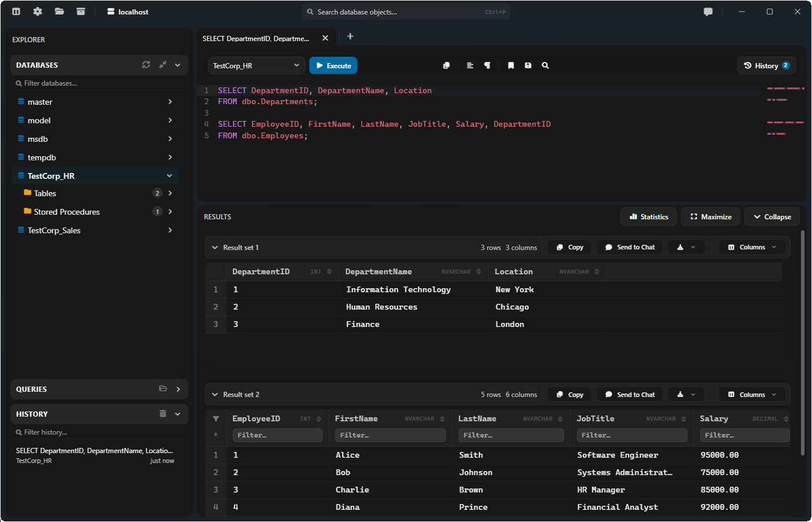Toggle the filter row funnel icon in Result set 2
The width and height of the screenshot is (812, 522).
click(x=216, y=418)
